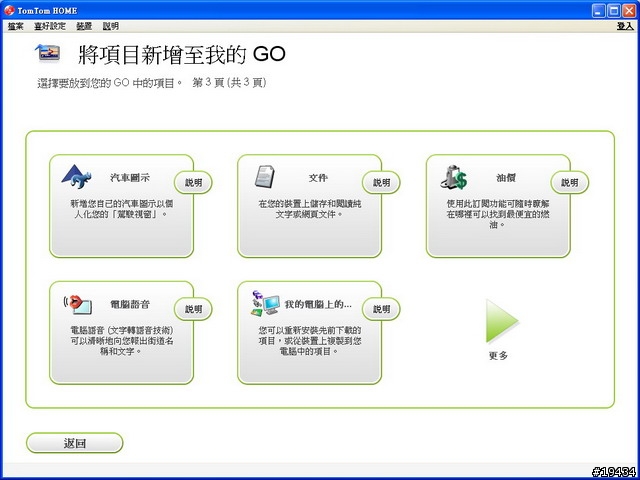
Task: Click the 'items on my computer' monitor icon
Action: point(265,302)
